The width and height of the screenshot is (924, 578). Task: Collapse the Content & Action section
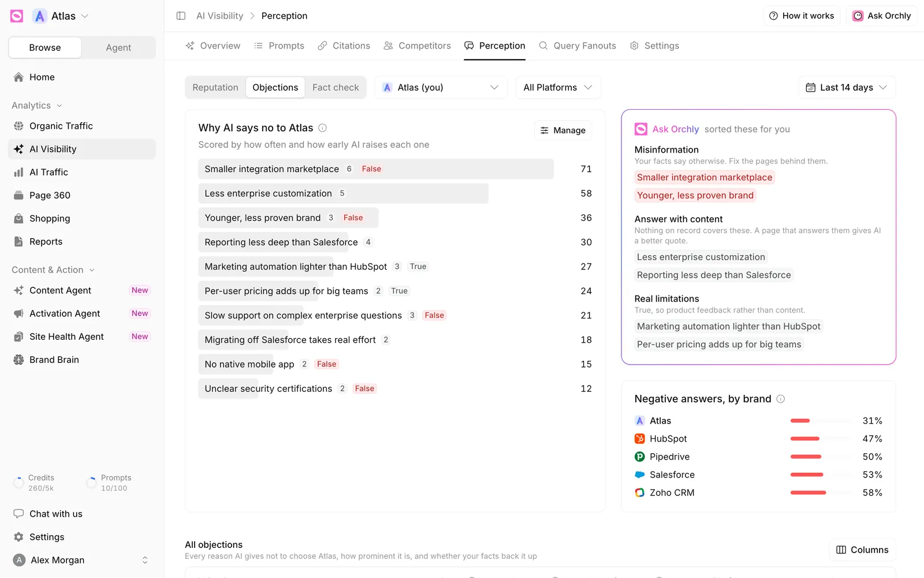click(x=53, y=270)
